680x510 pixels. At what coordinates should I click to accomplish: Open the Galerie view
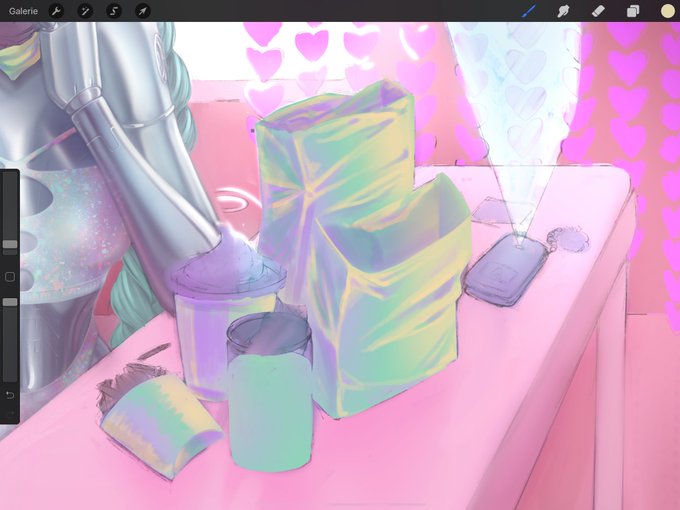pos(23,11)
